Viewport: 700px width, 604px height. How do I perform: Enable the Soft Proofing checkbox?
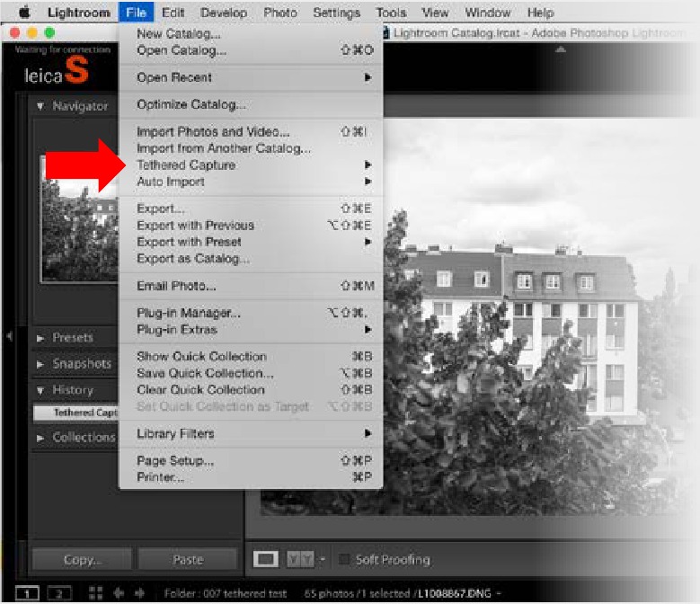click(x=344, y=559)
